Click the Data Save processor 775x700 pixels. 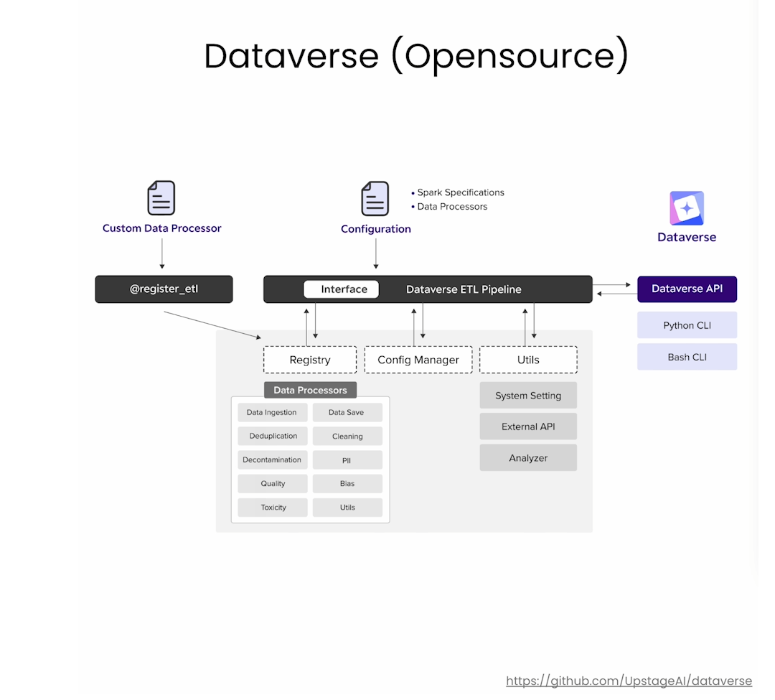coord(347,412)
